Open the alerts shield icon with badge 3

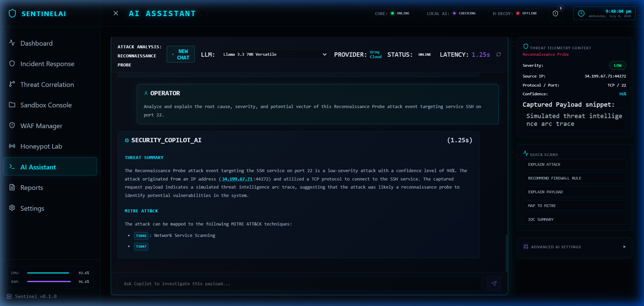tap(555, 13)
